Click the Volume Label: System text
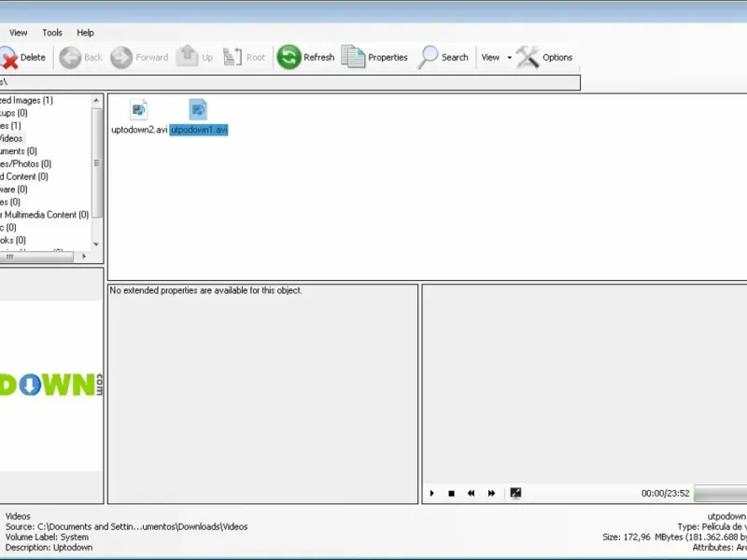The width and height of the screenshot is (747, 560). pyautogui.click(x=48, y=538)
